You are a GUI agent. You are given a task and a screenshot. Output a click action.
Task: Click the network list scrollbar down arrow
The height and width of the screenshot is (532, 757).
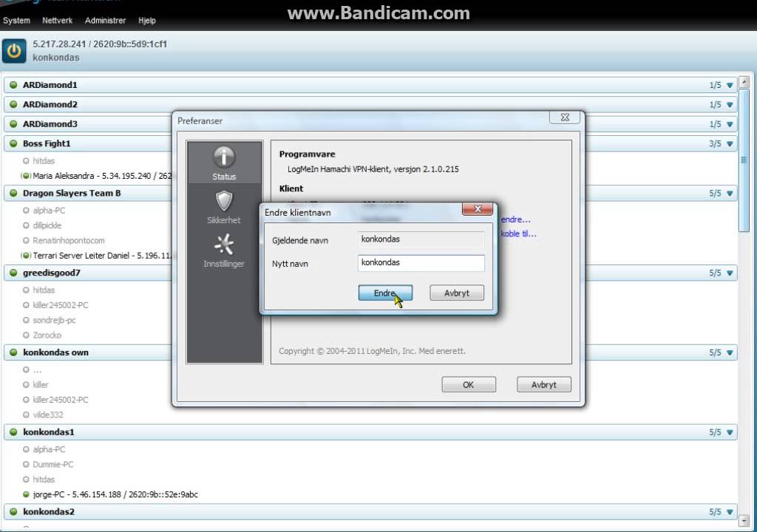point(744,520)
